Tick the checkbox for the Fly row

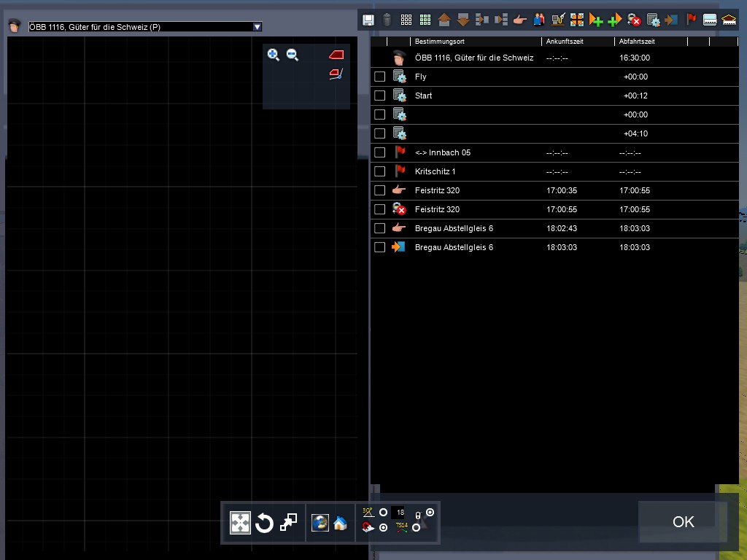[379, 77]
